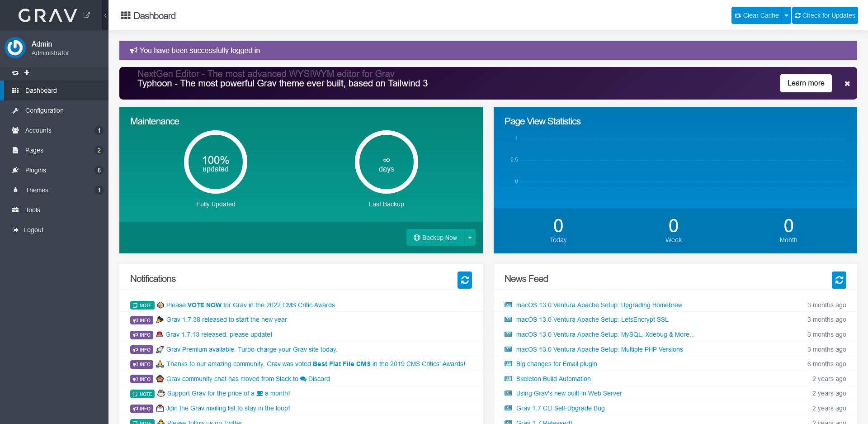Open the Grav Premium available notification
The height and width of the screenshot is (424, 868).
coord(252,349)
